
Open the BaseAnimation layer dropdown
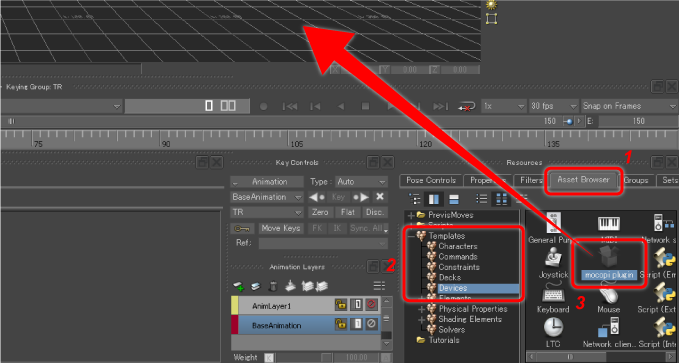click(x=267, y=197)
